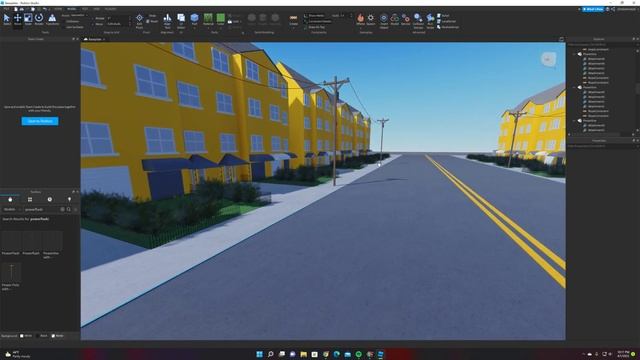
Task: Open the Toolbox Marketplace tab icon
Action: [x=10, y=200]
